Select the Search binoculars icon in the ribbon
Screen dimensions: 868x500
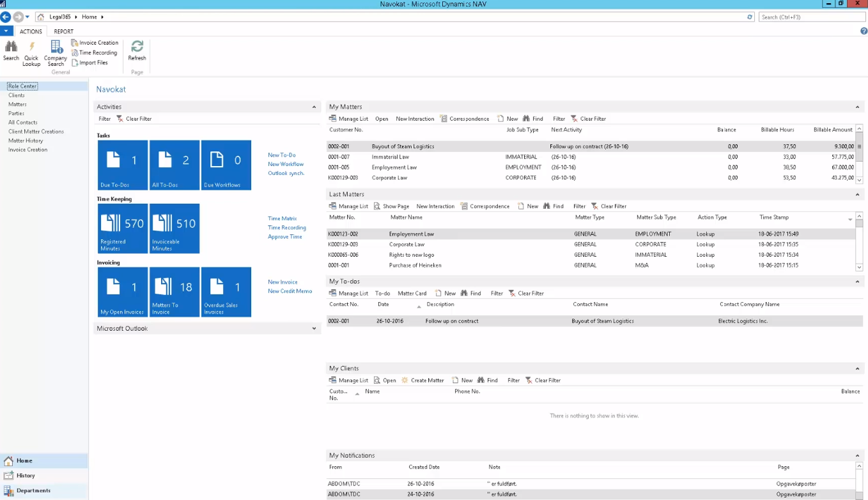pyautogui.click(x=11, y=51)
